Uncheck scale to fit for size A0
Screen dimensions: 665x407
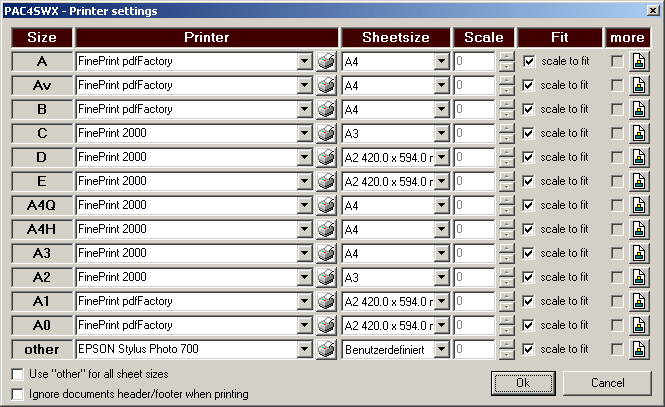click(528, 326)
